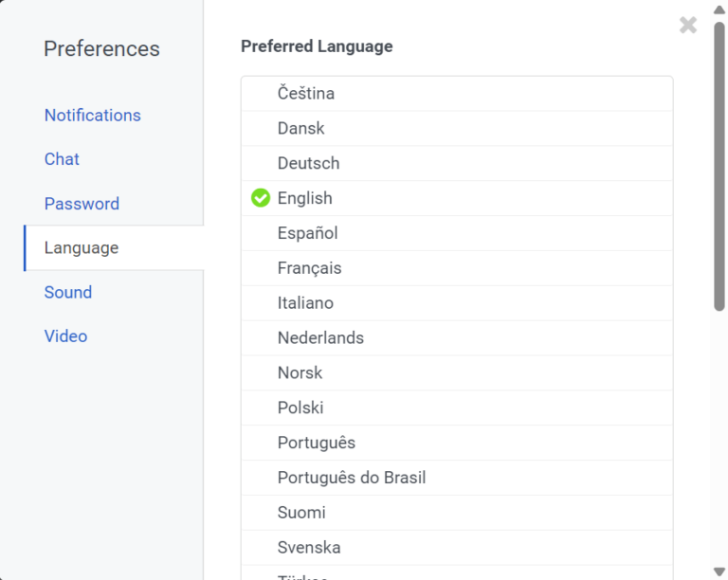Switch language to Nederlands

point(320,337)
